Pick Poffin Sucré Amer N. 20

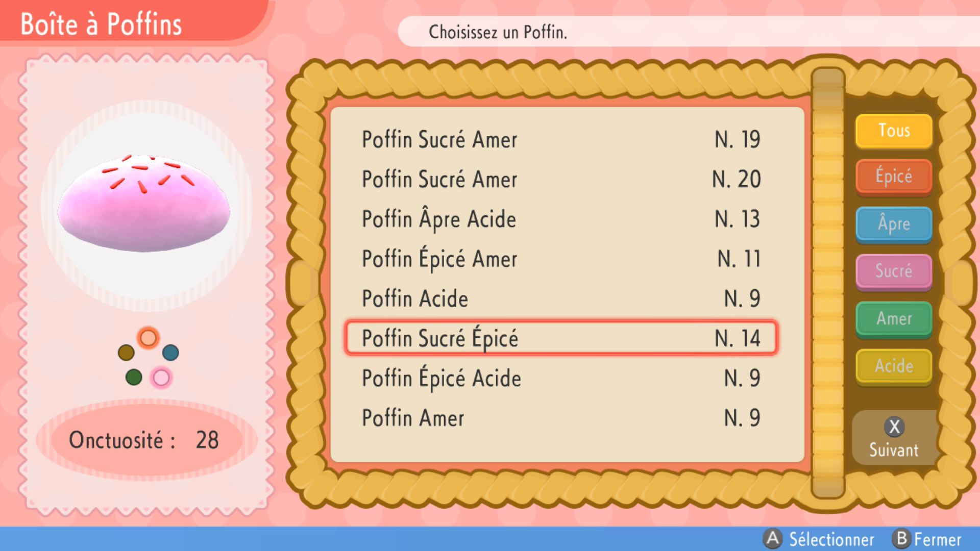click(x=561, y=180)
